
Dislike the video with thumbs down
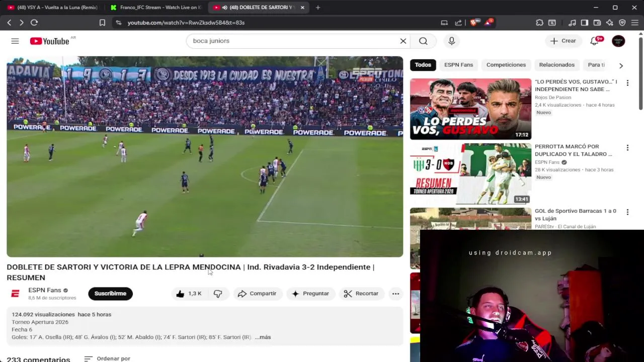click(x=218, y=294)
